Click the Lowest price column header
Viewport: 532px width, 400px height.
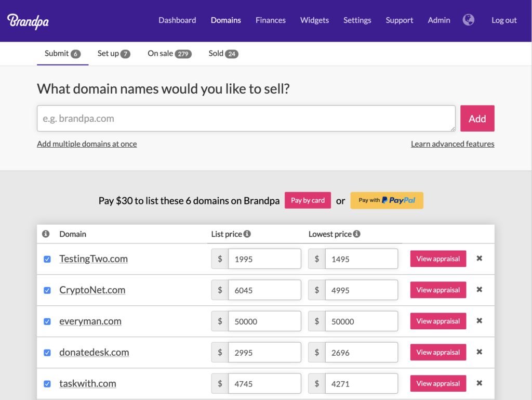[330, 234]
